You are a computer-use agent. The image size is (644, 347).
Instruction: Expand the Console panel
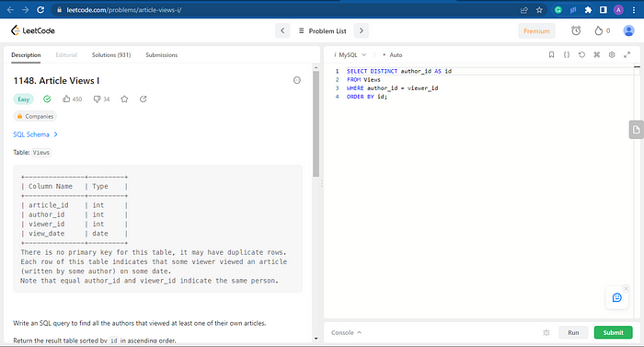click(346, 332)
